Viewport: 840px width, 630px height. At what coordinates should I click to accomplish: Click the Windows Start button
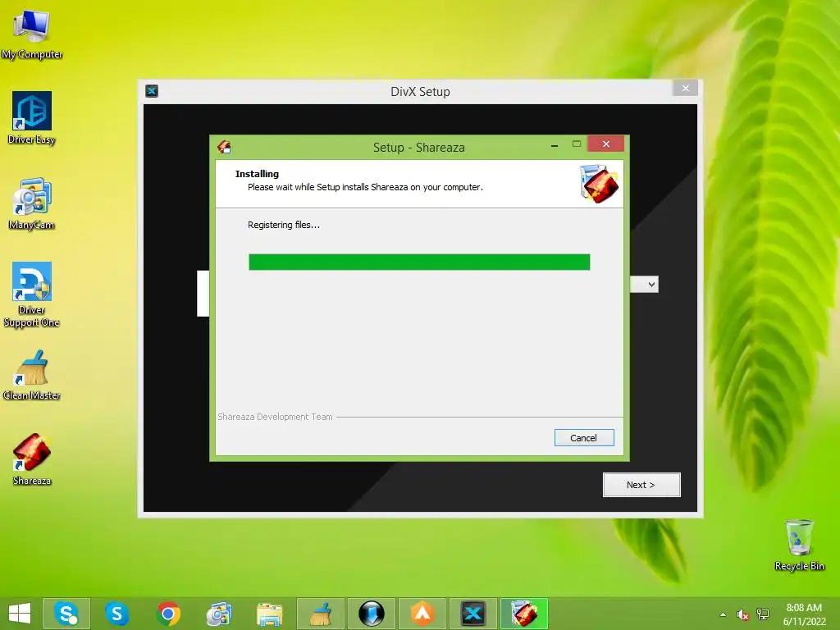(x=20, y=614)
